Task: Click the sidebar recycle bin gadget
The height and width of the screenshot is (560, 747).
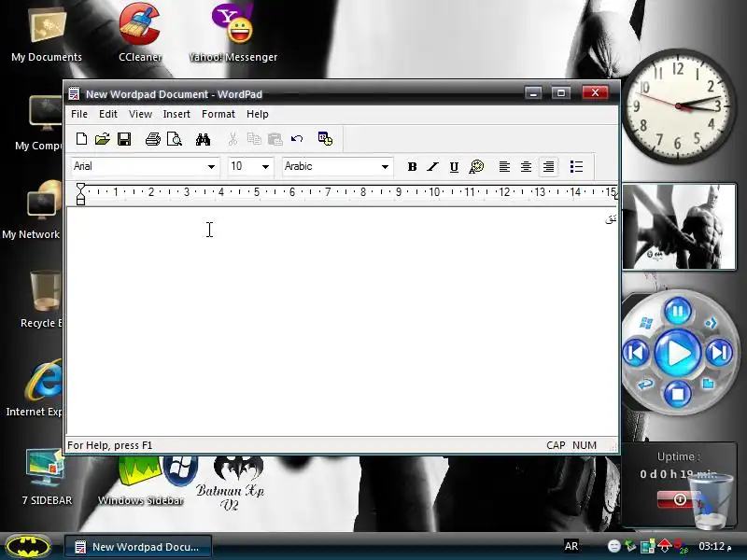Action: [x=712, y=500]
